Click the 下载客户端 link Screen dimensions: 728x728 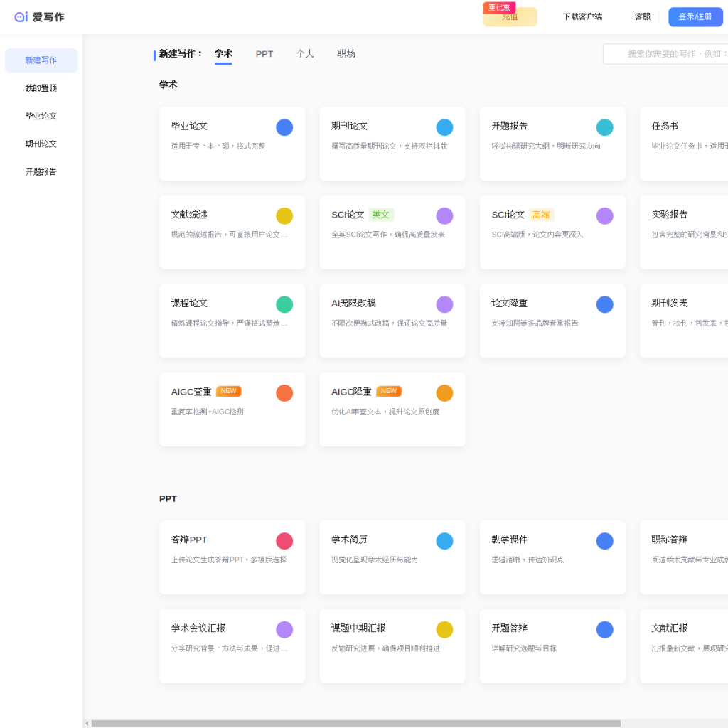(x=582, y=17)
